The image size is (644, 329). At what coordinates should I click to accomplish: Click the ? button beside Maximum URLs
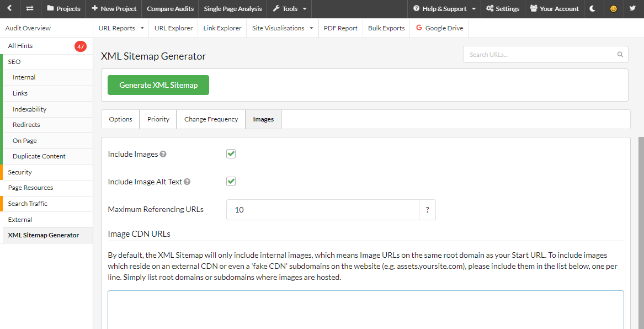[427, 210]
